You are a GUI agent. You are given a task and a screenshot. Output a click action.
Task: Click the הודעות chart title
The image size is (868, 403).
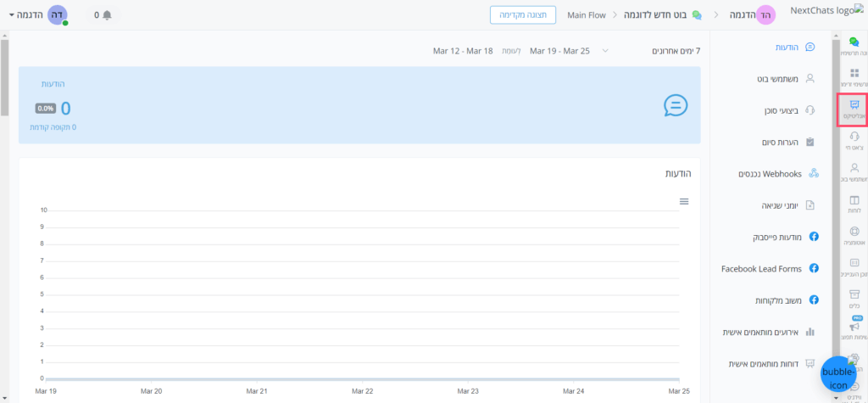click(x=678, y=174)
